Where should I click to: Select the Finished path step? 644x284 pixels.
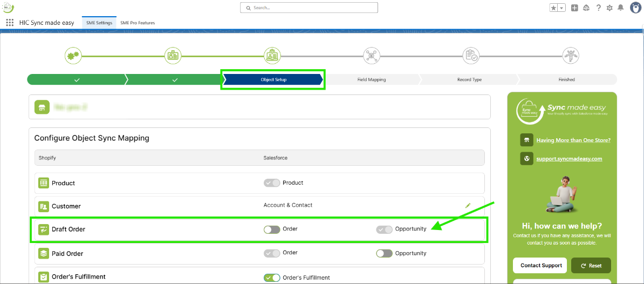[x=567, y=80]
